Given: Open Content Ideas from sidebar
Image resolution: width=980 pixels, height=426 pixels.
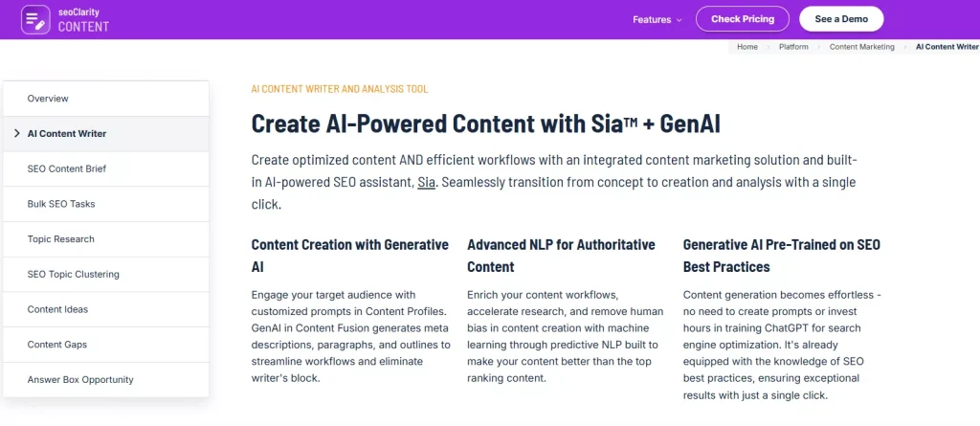Looking at the screenshot, I should click(x=57, y=309).
